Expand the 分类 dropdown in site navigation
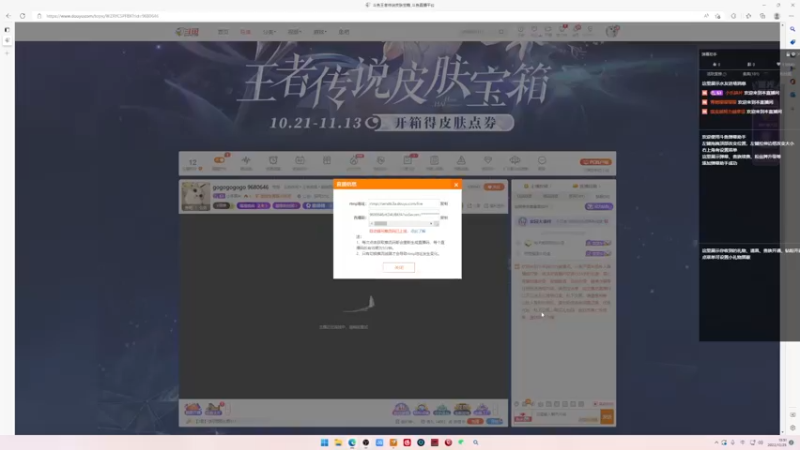The width and height of the screenshot is (800, 450). [x=269, y=32]
